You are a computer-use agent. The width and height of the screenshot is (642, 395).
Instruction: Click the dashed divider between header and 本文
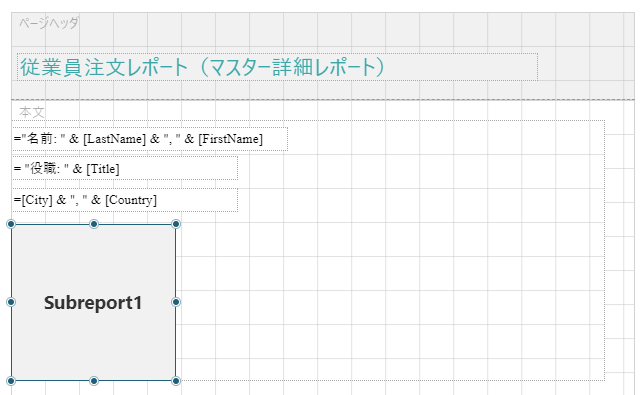click(x=323, y=99)
